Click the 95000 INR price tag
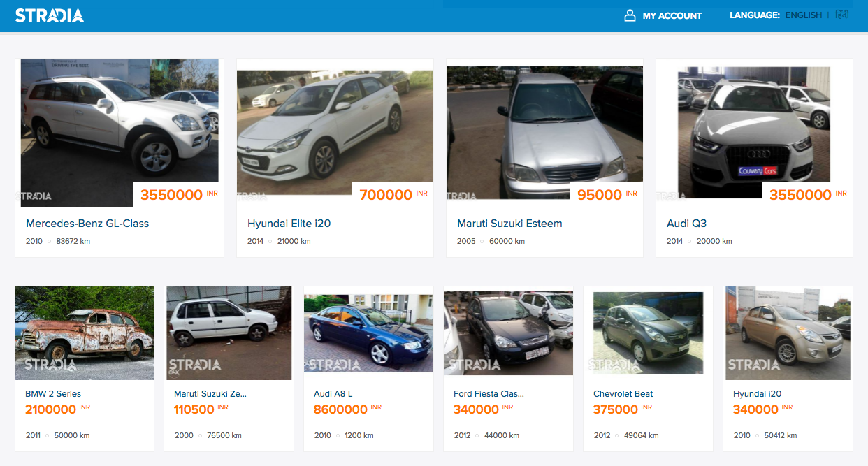This screenshot has height=466, width=868. pos(607,195)
